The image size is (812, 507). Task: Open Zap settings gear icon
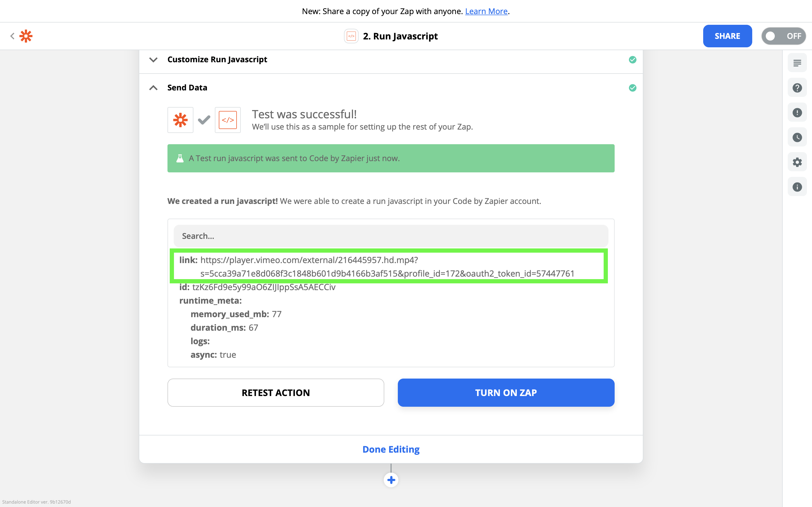[x=797, y=162]
